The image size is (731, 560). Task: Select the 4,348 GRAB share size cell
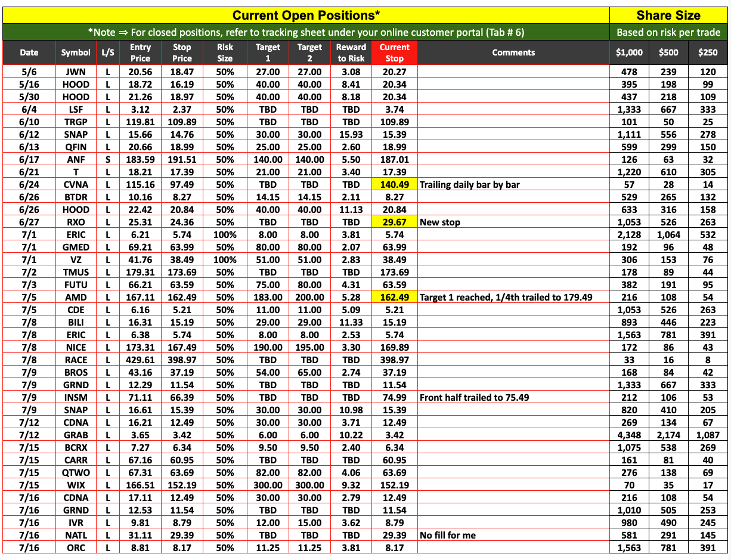point(629,435)
